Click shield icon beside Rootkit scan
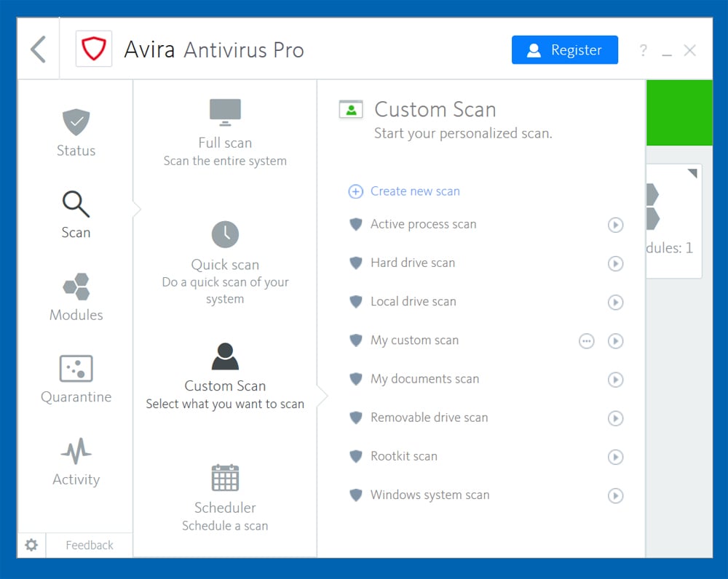Image resolution: width=728 pixels, height=579 pixels. [x=356, y=457]
